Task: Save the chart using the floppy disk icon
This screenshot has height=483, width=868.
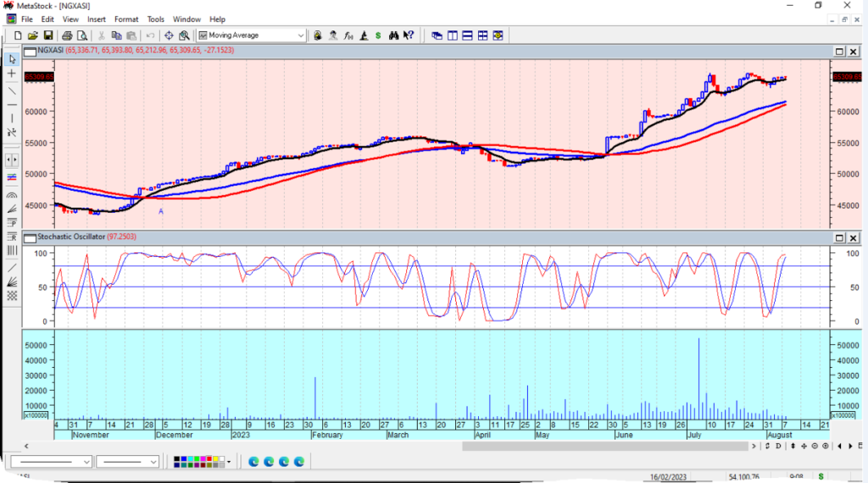Action: [47, 36]
